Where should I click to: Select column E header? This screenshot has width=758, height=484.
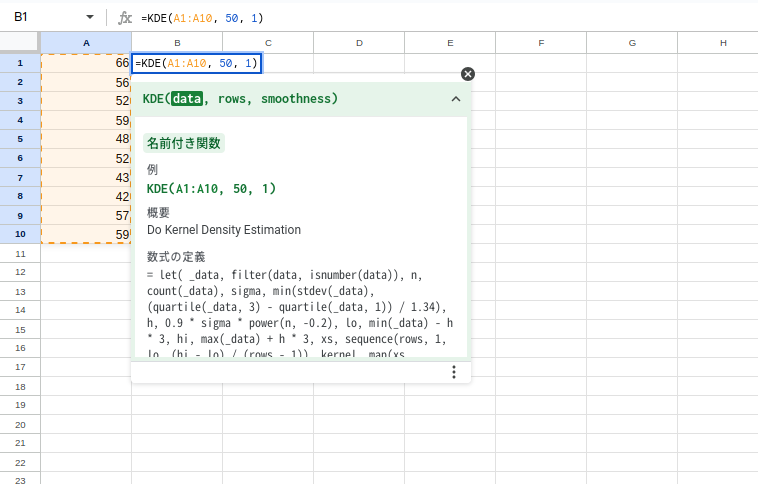click(x=450, y=43)
